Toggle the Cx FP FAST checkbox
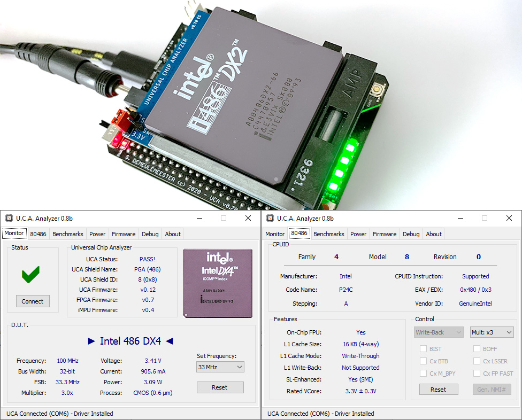This screenshot has height=420, width=522. tap(477, 373)
